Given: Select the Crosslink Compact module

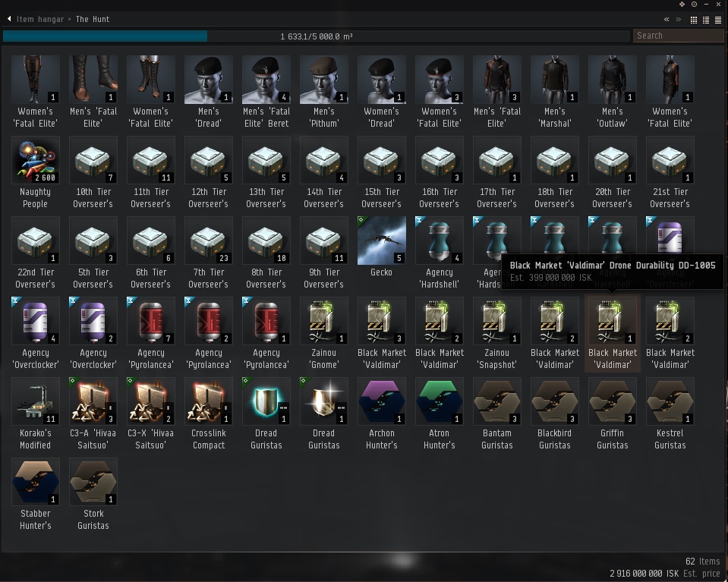Looking at the screenshot, I should (209, 414).
